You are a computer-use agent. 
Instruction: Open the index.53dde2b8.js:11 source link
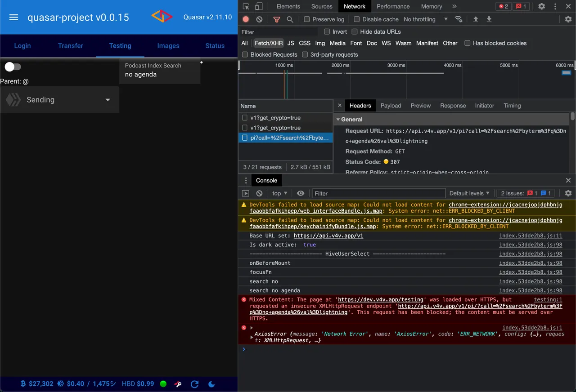pyautogui.click(x=531, y=236)
